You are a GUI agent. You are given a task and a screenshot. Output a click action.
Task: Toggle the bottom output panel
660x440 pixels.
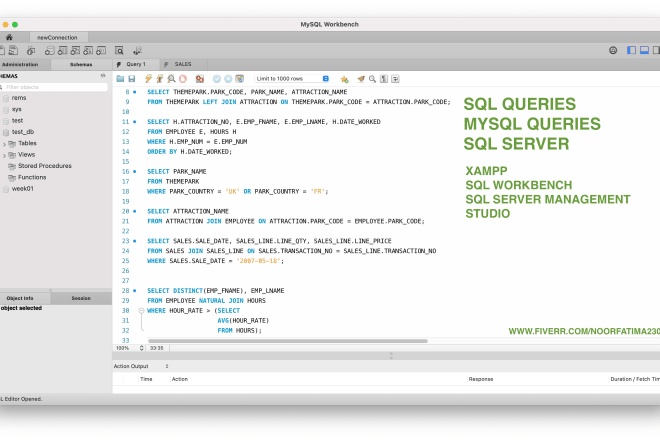tap(644, 51)
